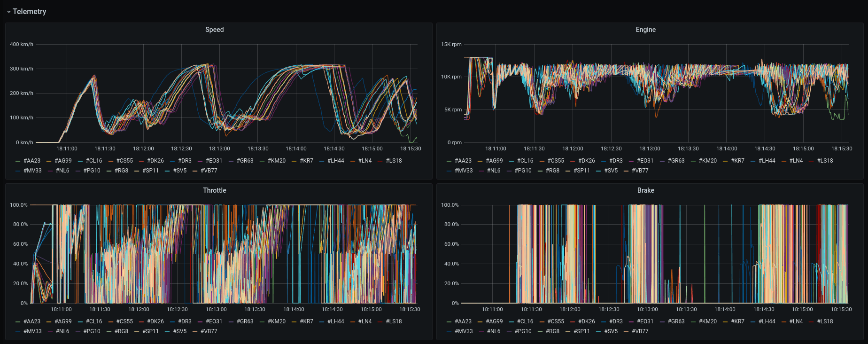The image size is (868, 344).
Task: Select #LS18 label in Throttle legend
Action: (x=394, y=321)
